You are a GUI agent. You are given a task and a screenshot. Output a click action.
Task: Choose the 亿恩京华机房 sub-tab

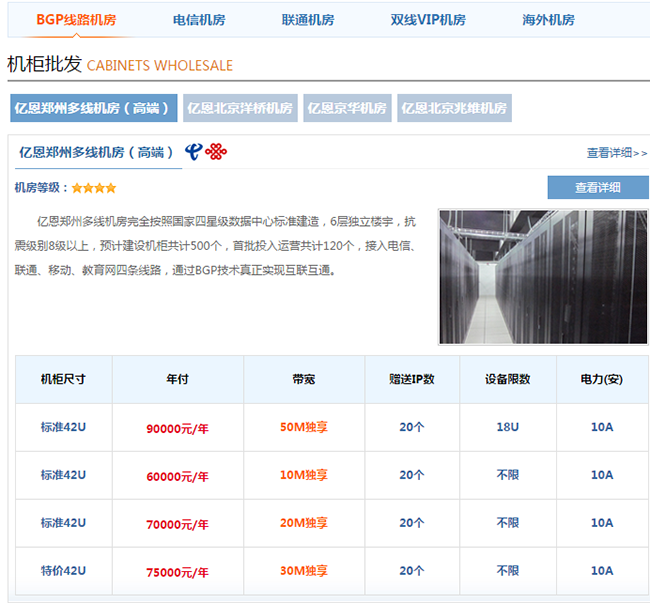pyautogui.click(x=347, y=108)
